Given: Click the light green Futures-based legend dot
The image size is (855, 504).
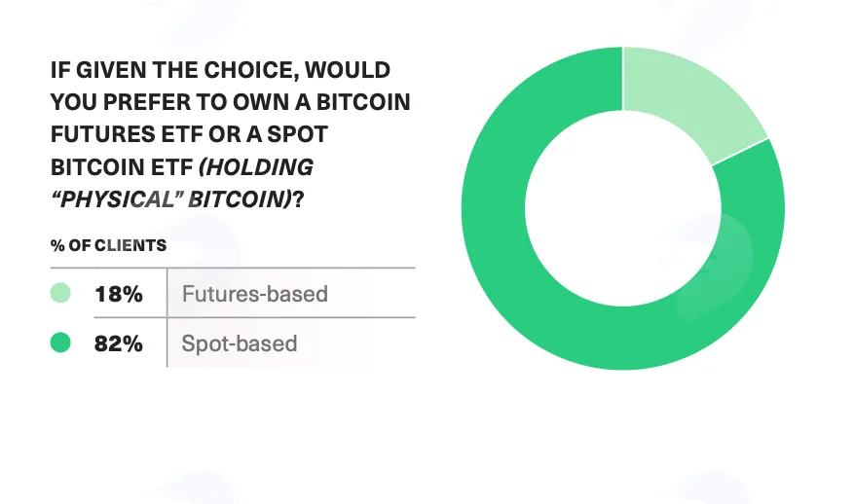Looking at the screenshot, I should point(60,293).
